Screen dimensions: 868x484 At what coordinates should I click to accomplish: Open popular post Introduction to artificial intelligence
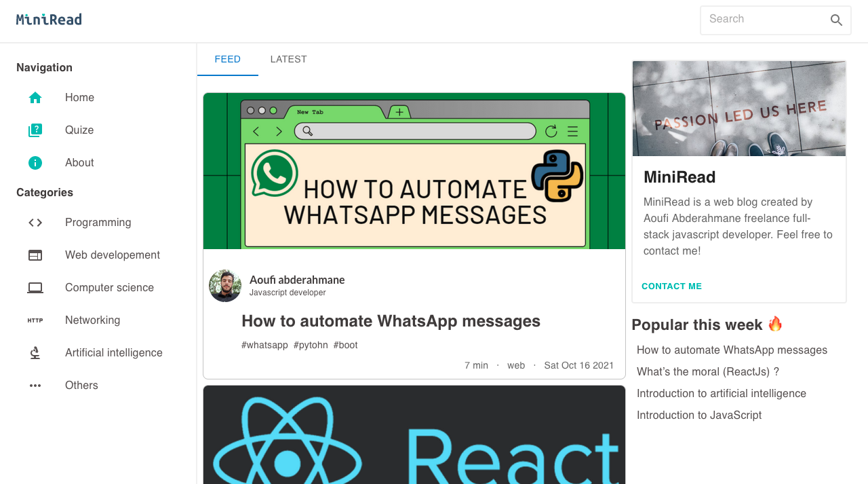(722, 394)
